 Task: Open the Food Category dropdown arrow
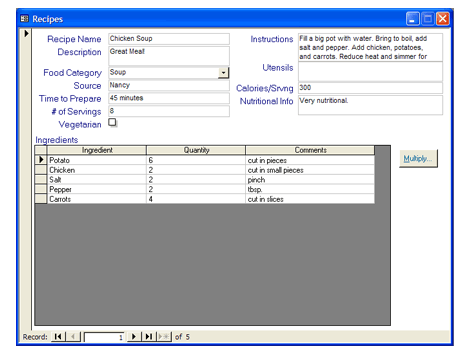click(223, 72)
